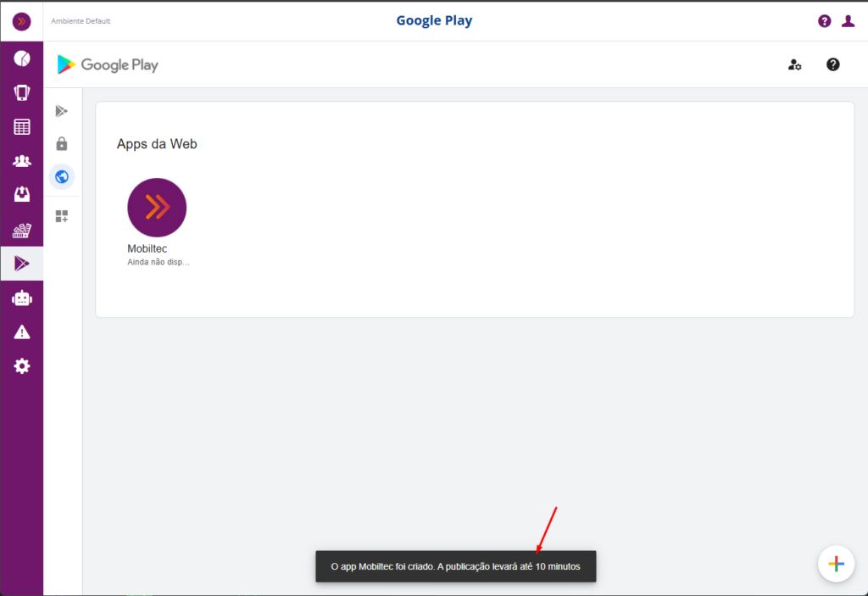The width and height of the screenshot is (868, 596).
Task: Open the alerts warning triangle icon
Action: pos(21,332)
